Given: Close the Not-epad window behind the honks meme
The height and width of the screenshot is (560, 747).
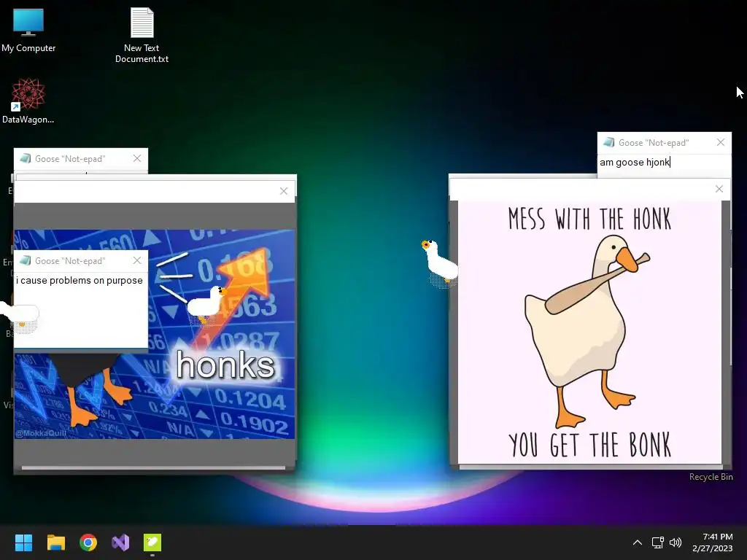Looking at the screenshot, I should (137, 158).
